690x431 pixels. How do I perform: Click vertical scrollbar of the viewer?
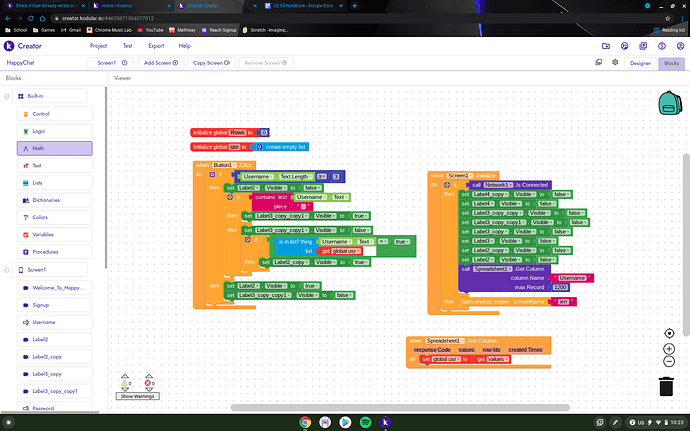(686, 244)
